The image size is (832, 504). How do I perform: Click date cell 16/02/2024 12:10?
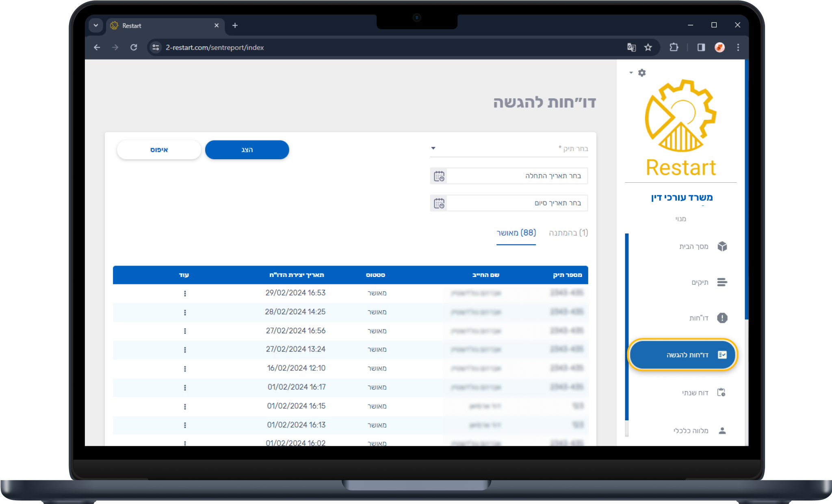point(296,368)
